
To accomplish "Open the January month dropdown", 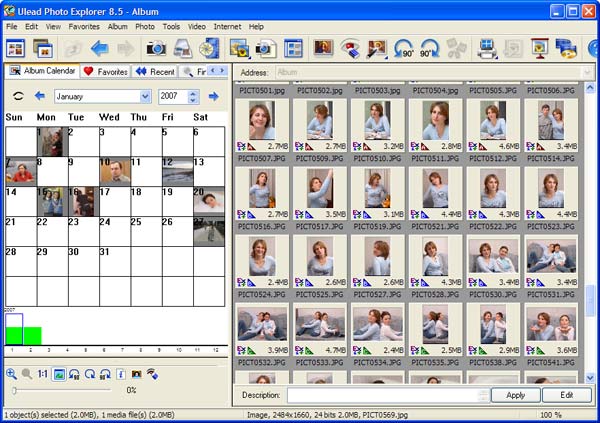I will [x=145, y=96].
